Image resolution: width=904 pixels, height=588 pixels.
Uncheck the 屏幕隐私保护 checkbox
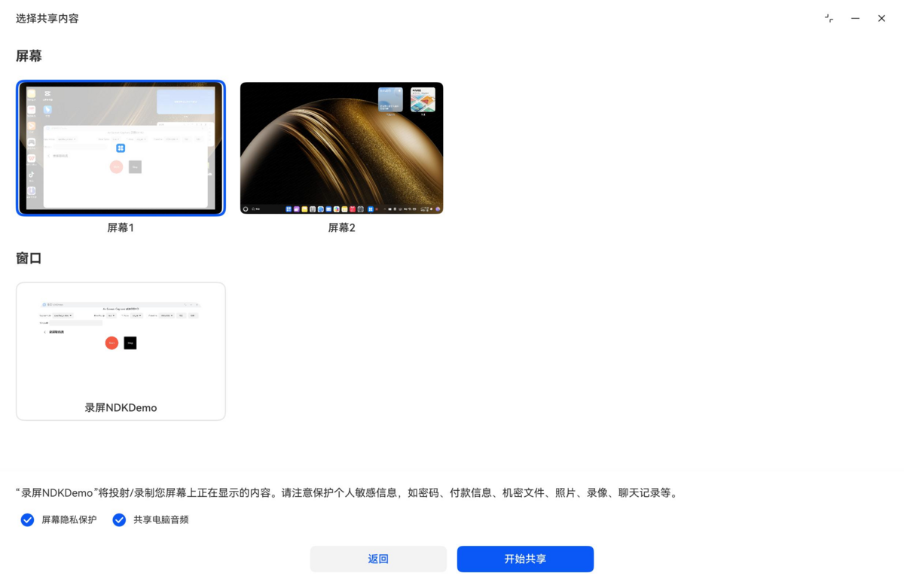pos(28,519)
